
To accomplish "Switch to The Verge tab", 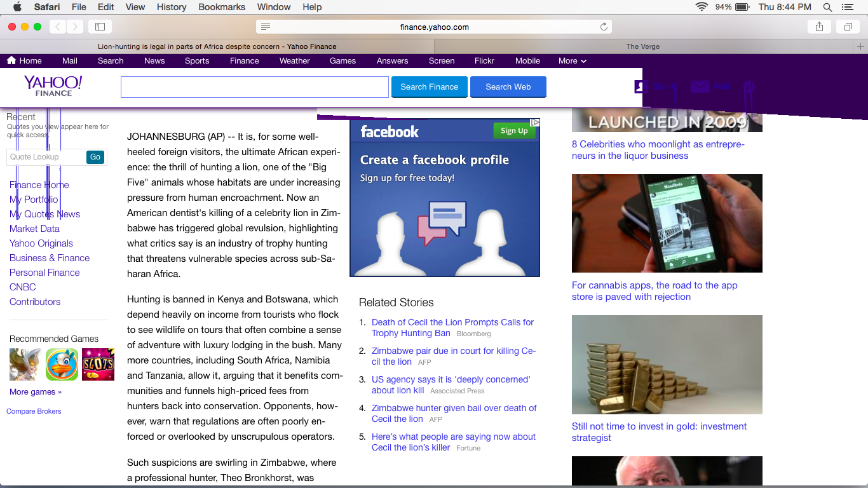I will point(643,46).
